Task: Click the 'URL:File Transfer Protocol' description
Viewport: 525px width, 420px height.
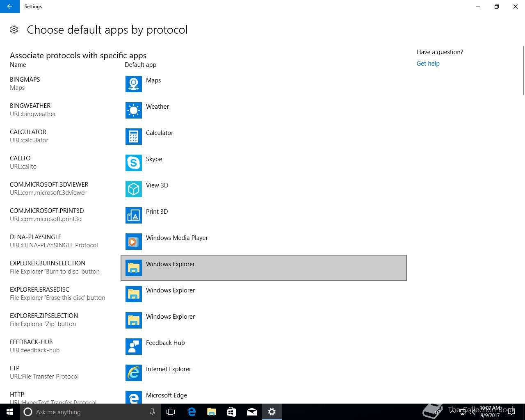Action: (x=44, y=377)
